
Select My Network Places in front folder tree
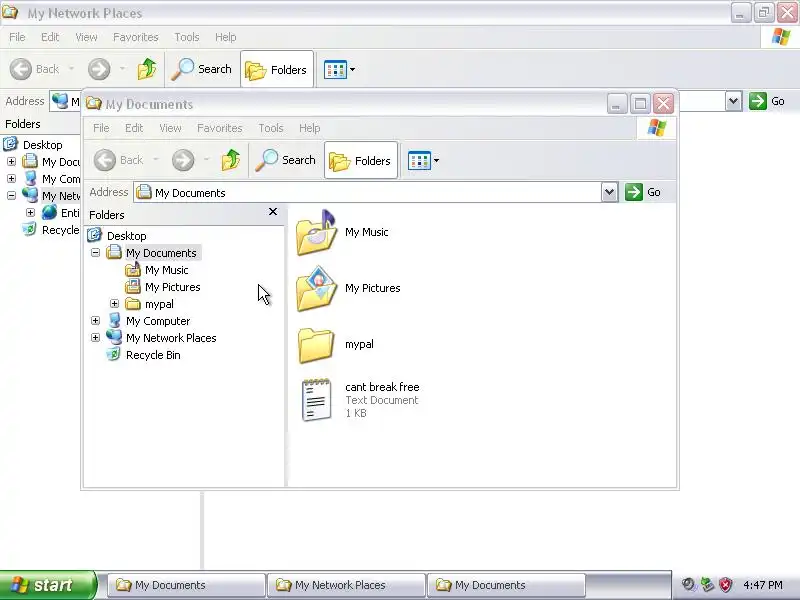coord(171,338)
